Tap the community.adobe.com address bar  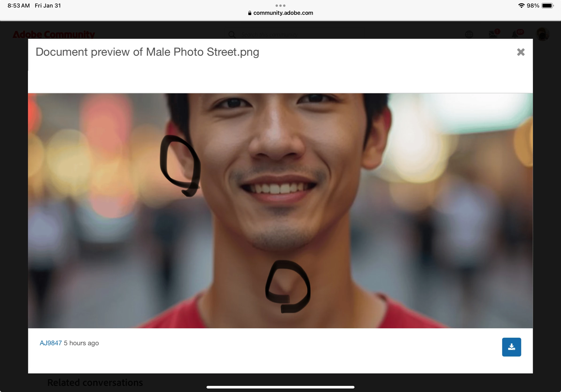pyautogui.click(x=283, y=13)
